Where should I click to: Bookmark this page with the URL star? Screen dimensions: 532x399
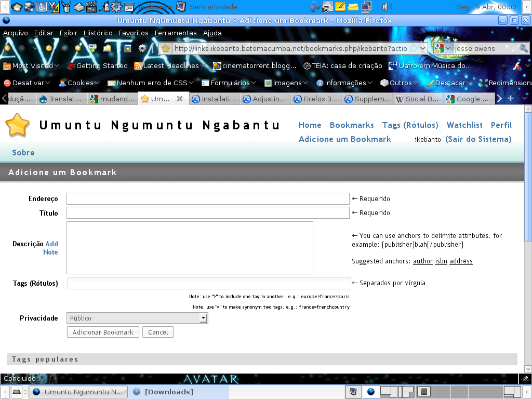pos(413,48)
